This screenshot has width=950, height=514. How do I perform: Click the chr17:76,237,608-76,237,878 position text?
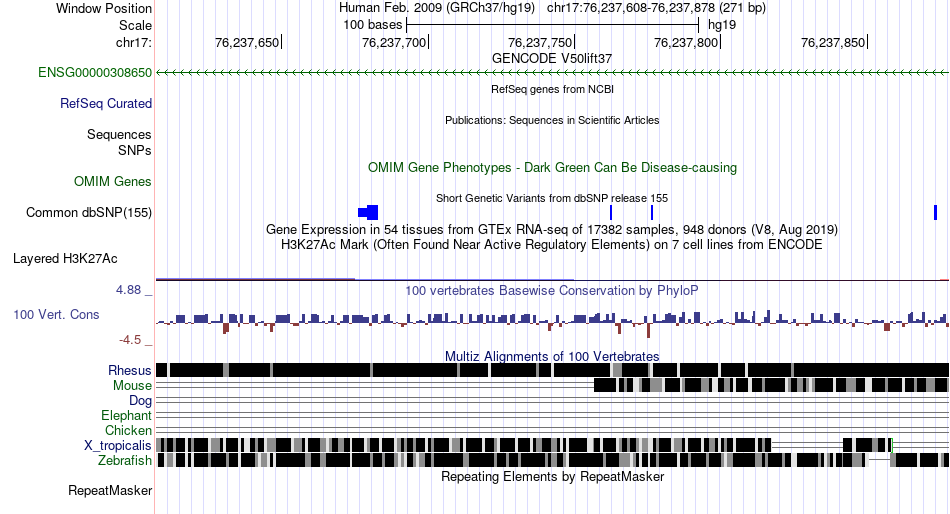656,8
